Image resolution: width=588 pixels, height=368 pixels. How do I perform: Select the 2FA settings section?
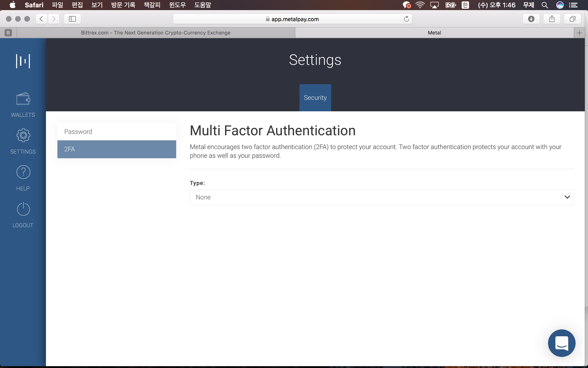click(117, 149)
